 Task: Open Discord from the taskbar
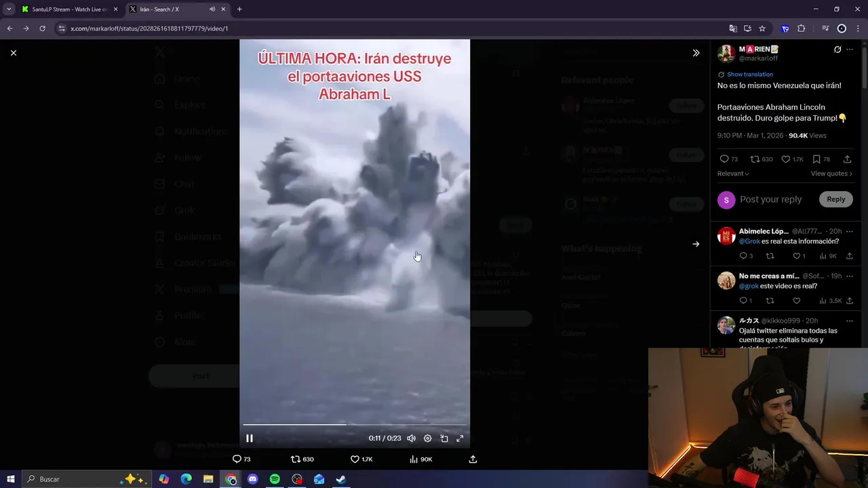253,479
